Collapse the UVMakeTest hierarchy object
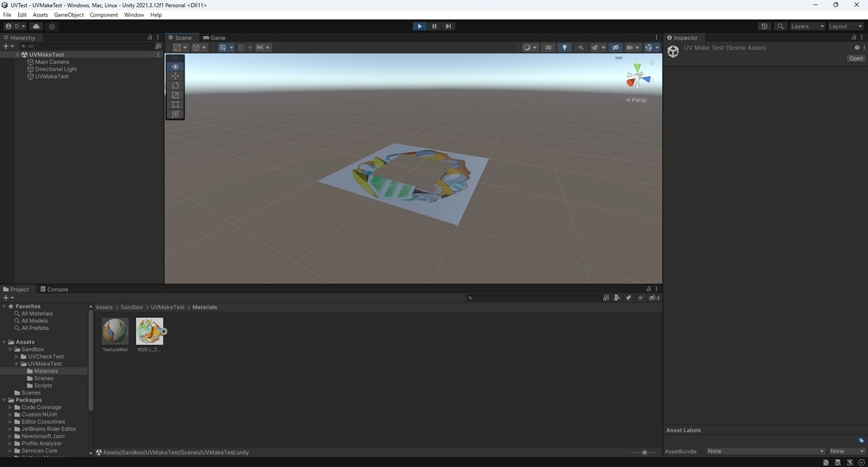The image size is (868, 467). pyautogui.click(x=17, y=54)
